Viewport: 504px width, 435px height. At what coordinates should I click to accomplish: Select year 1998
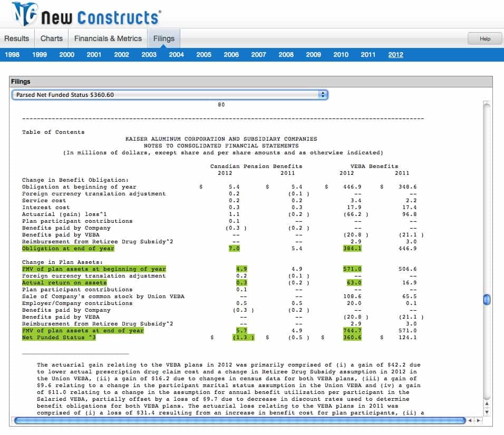[12, 55]
